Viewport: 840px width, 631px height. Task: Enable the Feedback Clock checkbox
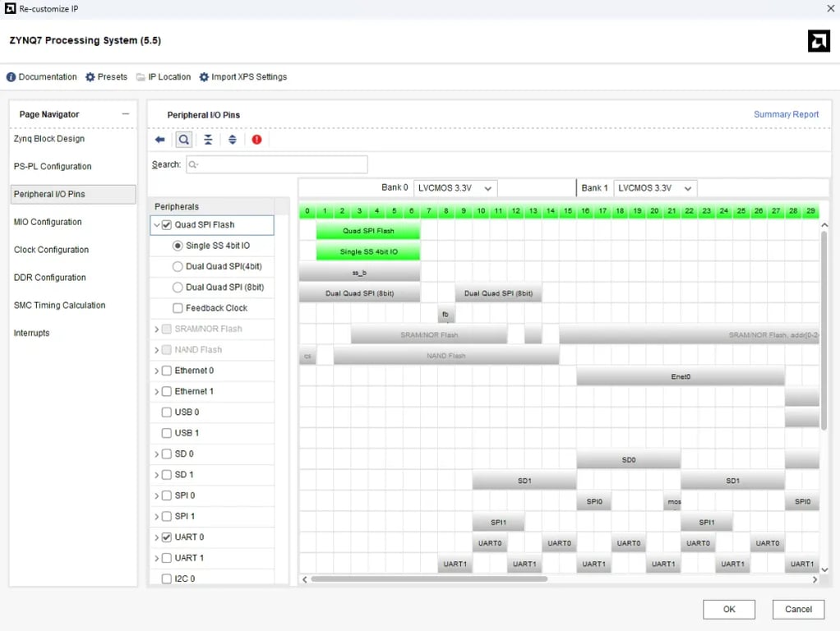click(x=178, y=309)
